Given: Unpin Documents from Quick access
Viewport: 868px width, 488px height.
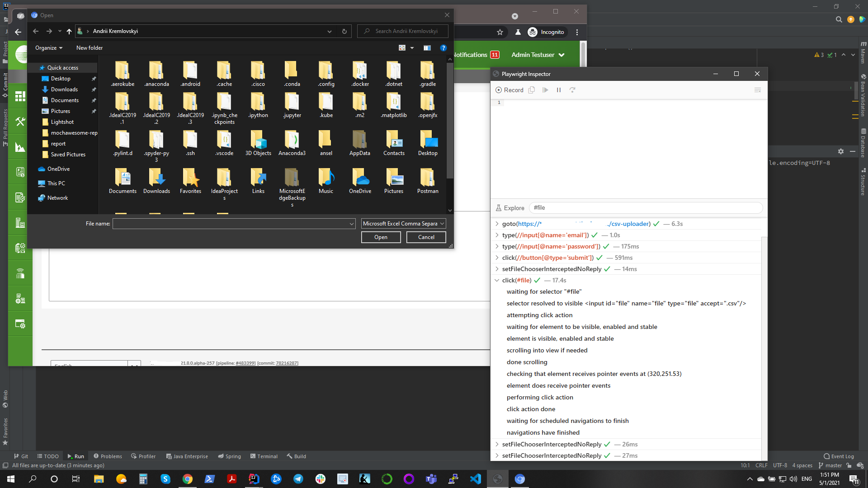Looking at the screenshot, I should click(x=94, y=100).
